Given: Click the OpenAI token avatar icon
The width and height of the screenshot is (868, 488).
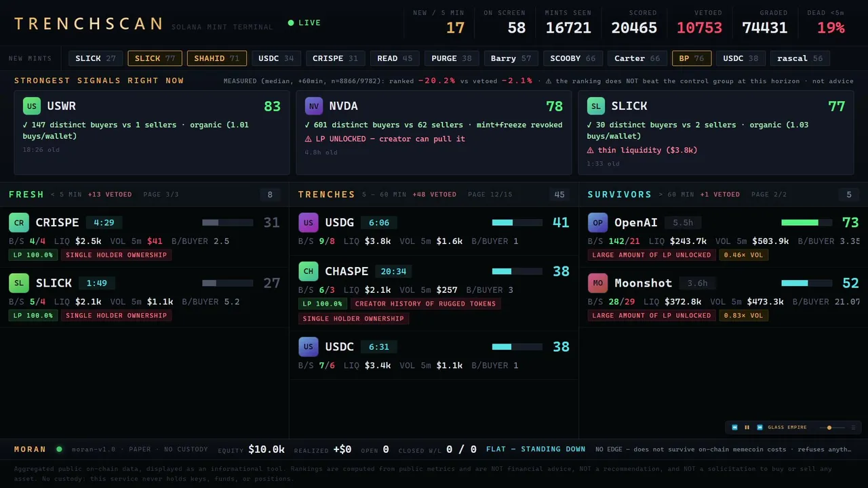Looking at the screenshot, I should point(598,222).
